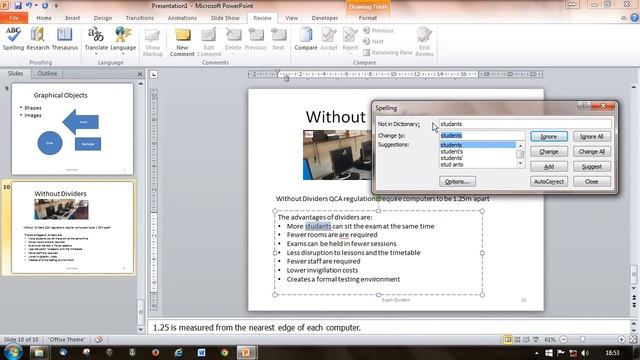Switch to the Insert ribbon tab
Viewport: 640px width, 360px height.
(x=72, y=18)
